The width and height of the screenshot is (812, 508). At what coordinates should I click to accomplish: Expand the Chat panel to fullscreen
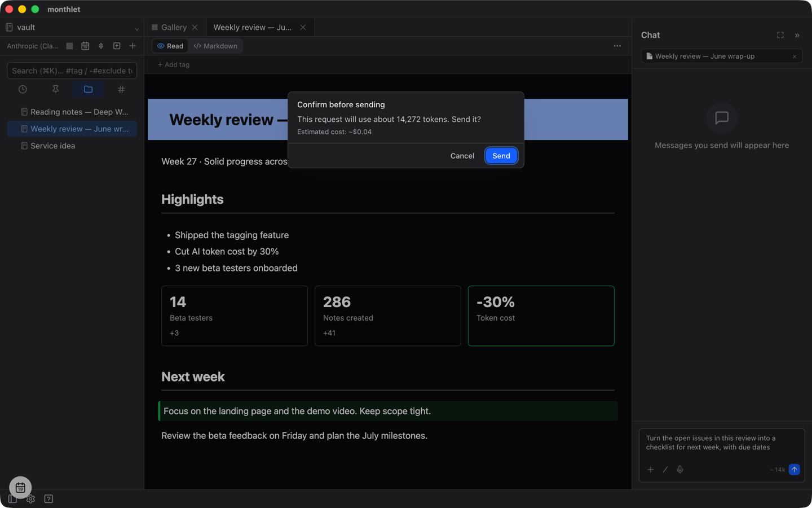(780, 35)
